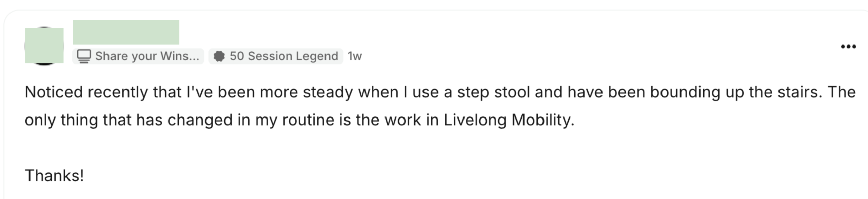Click the word "steady" in the post
This screenshot has width=868, height=199.
[x=328, y=92]
